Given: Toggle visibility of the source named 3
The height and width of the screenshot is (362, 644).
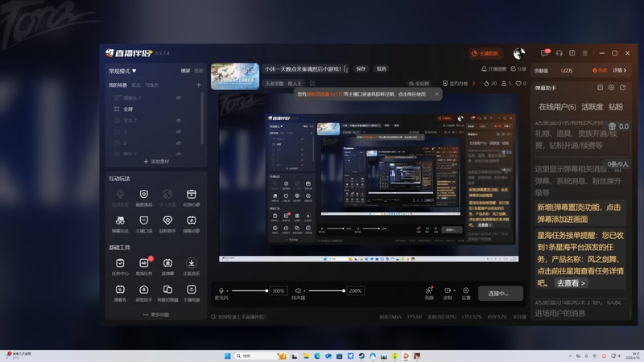Looking at the screenshot, I should click(x=179, y=132).
